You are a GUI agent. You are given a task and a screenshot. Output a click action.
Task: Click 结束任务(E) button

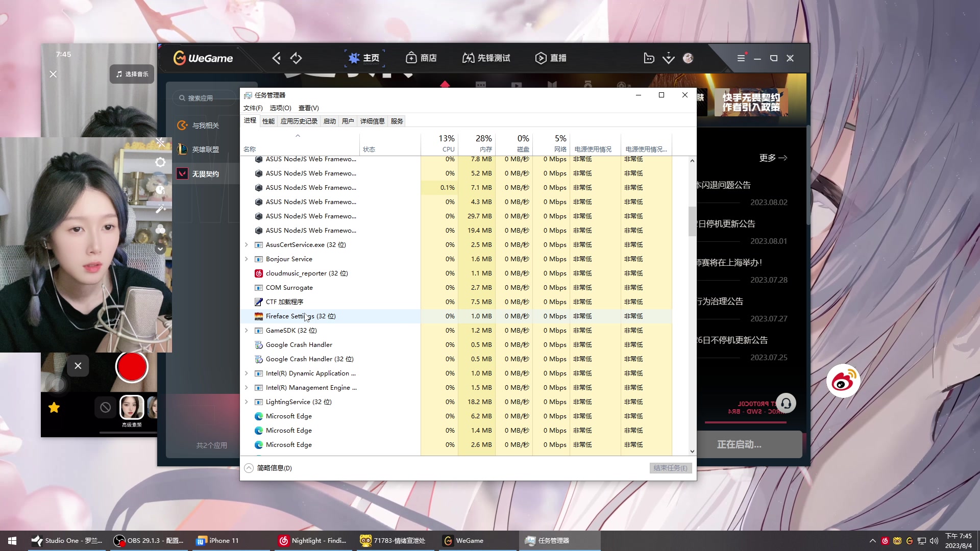[x=671, y=468]
